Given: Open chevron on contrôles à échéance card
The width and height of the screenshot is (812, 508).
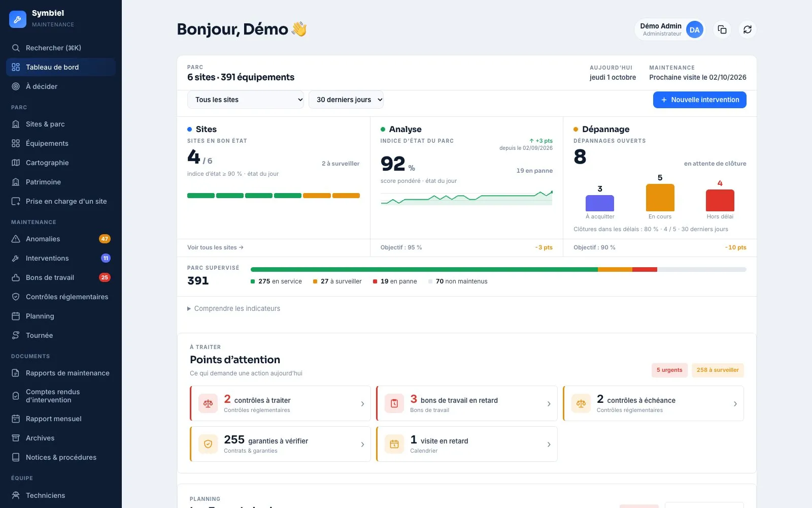Looking at the screenshot, I should [x=735, y=403].
